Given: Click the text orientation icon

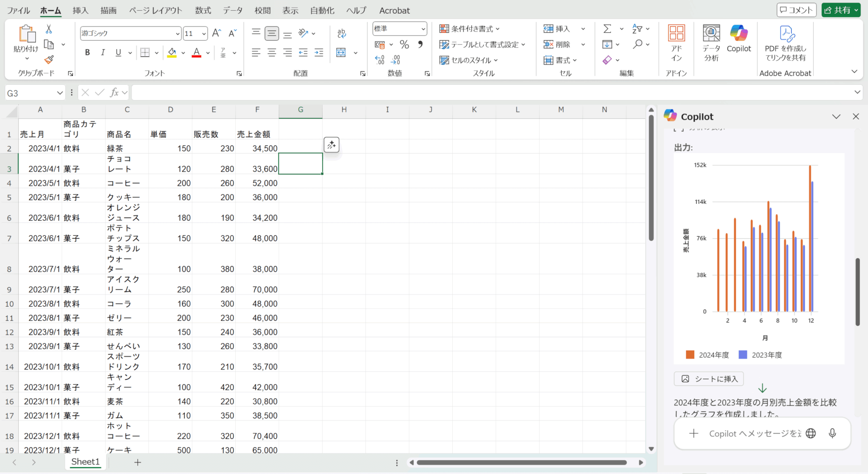Looking at the screenshot, I should coord(303,33).
